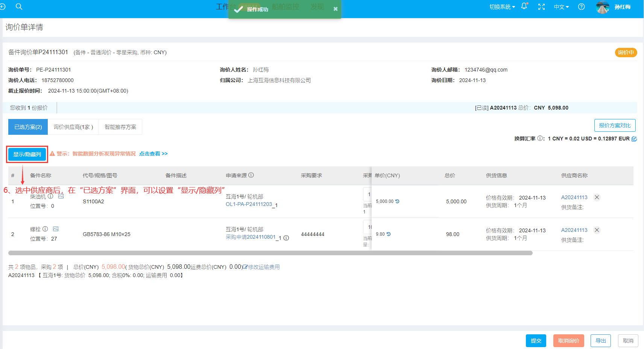The image size is (644, 349).
Task: Click total price 98.00 cell
Action: (453, 234)
